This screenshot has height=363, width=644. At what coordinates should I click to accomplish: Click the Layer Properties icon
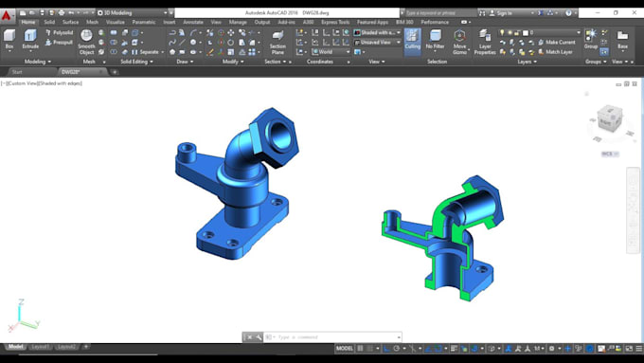[485, 42]
